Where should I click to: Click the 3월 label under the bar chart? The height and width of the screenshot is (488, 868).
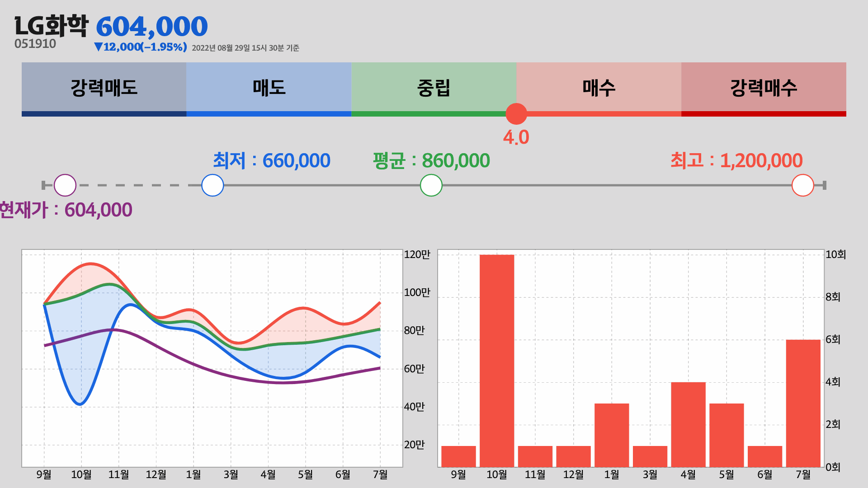650,474
